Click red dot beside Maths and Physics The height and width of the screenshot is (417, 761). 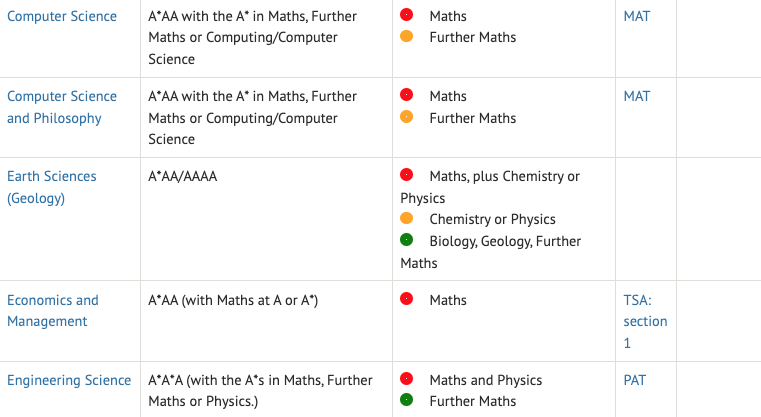click(406, 379)
